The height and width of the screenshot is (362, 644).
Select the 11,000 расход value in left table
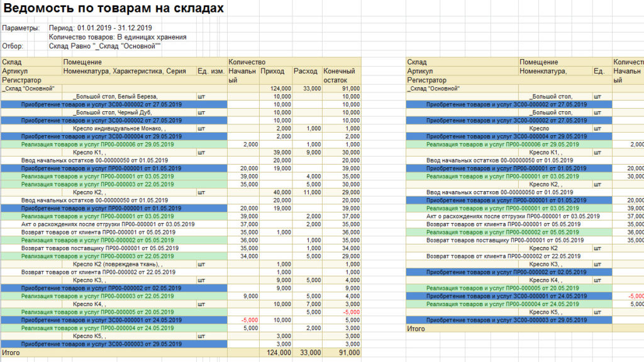click(x=312, y=192)
